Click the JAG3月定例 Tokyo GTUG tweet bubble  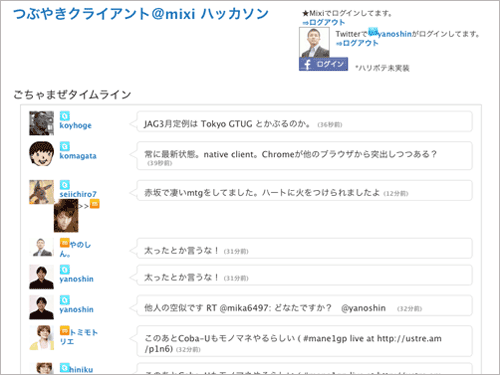click(304, 122)
